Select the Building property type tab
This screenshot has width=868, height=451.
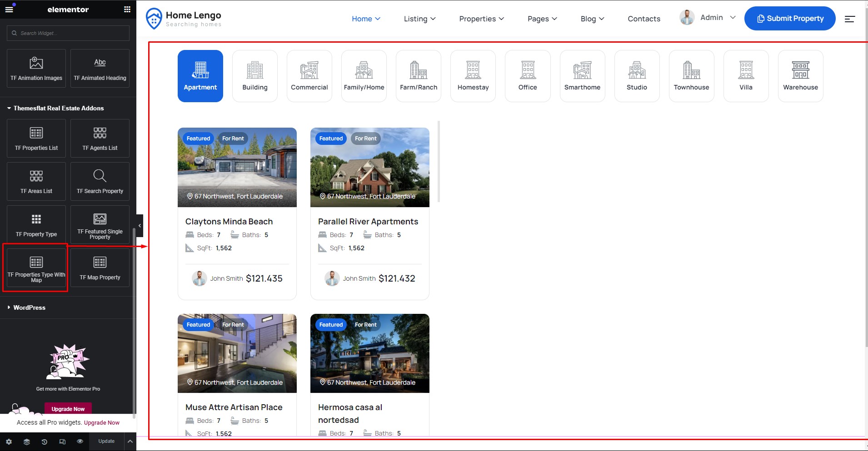[255, 76]
